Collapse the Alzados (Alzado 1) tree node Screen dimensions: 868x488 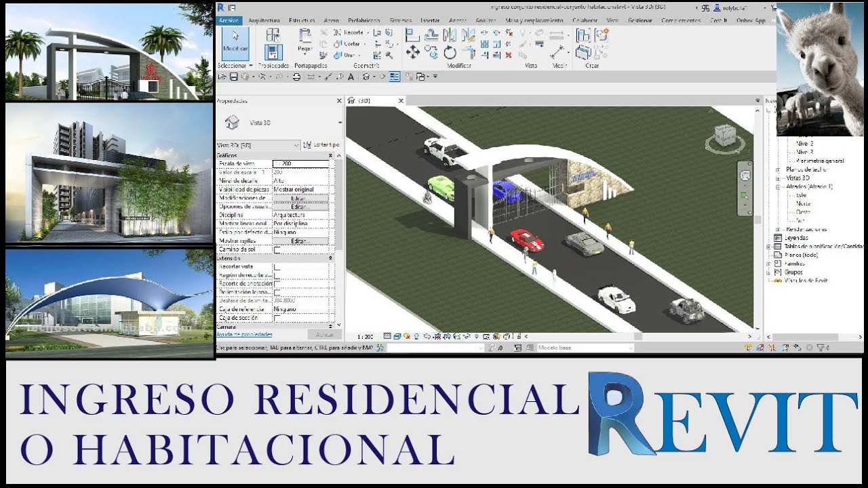[x=778, y=186]
